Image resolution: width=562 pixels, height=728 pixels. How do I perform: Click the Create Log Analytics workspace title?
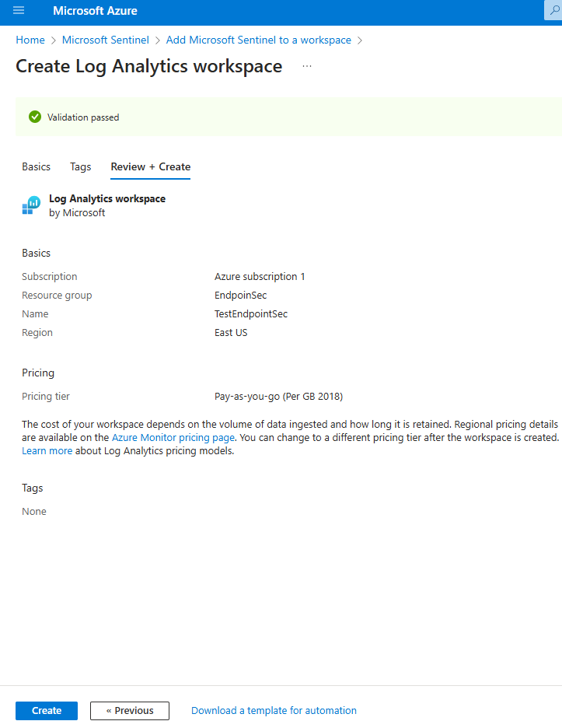point(149,66)
